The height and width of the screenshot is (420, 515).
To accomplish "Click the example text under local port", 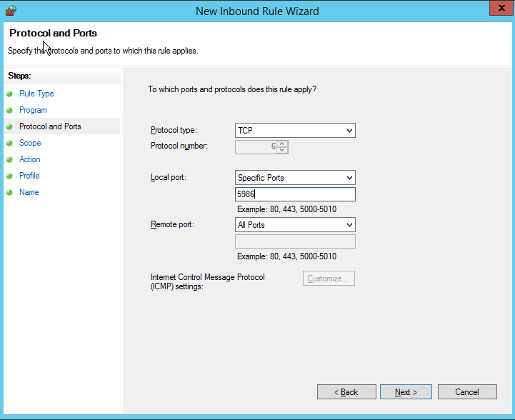I will click(x=286, y=209).
